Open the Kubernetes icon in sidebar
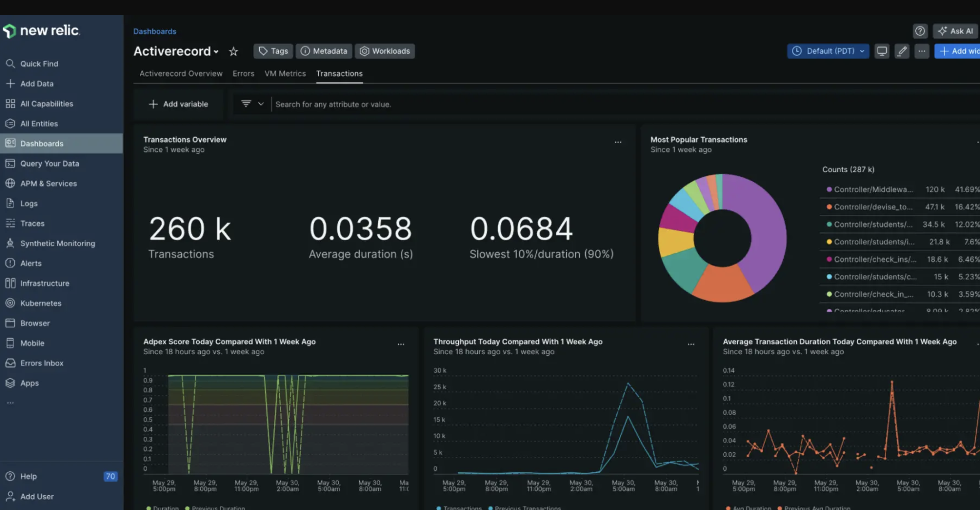This screenshot has height=510, width=980. [x=10, y=303]
